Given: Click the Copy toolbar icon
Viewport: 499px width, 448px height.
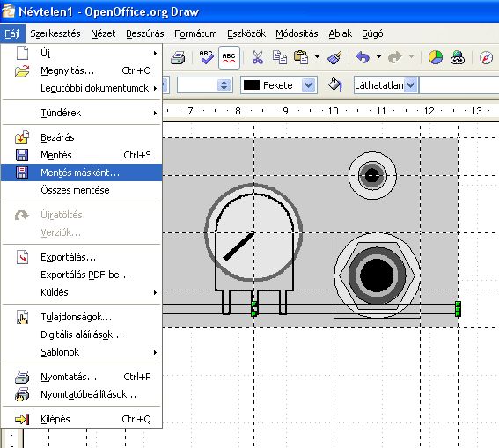Looking at the screenshot, I should tap(280, 57).
